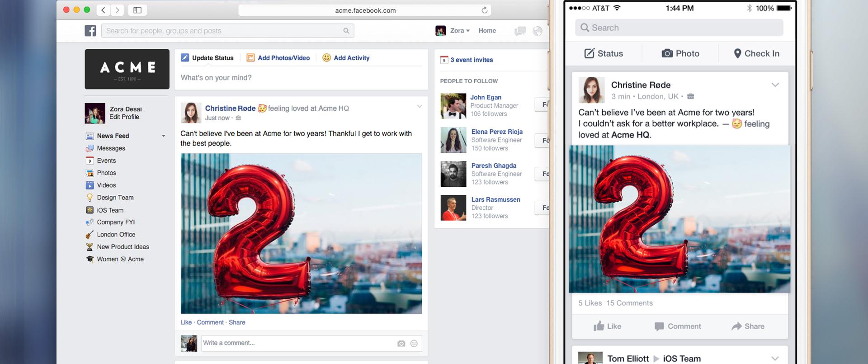Tap the Comment button on phone post

(678, 326)
